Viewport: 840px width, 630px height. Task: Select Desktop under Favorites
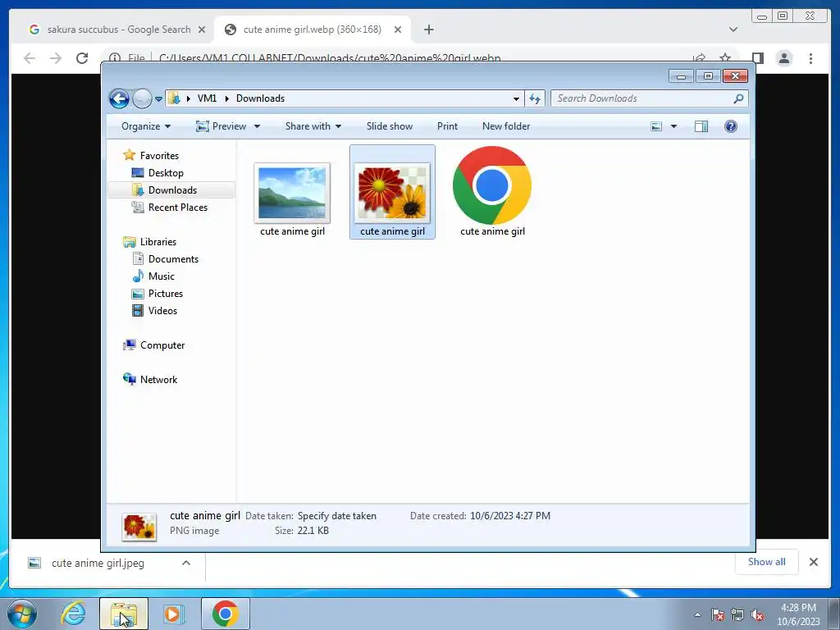tap(157, 173)
